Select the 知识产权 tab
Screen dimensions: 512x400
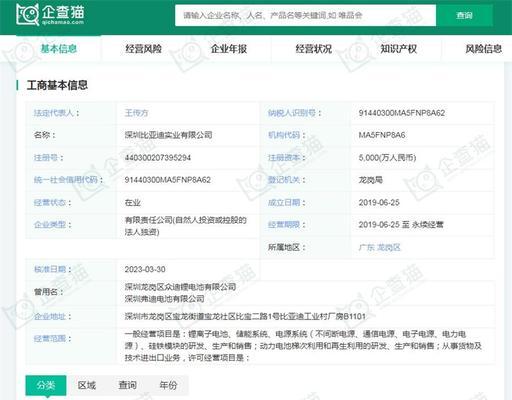399,49
